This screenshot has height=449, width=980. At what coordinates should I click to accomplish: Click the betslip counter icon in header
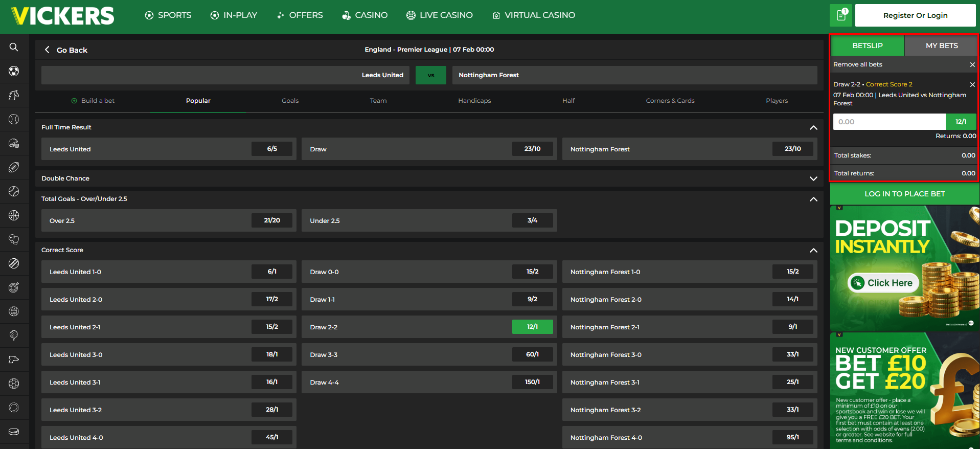tap(841, 15)
